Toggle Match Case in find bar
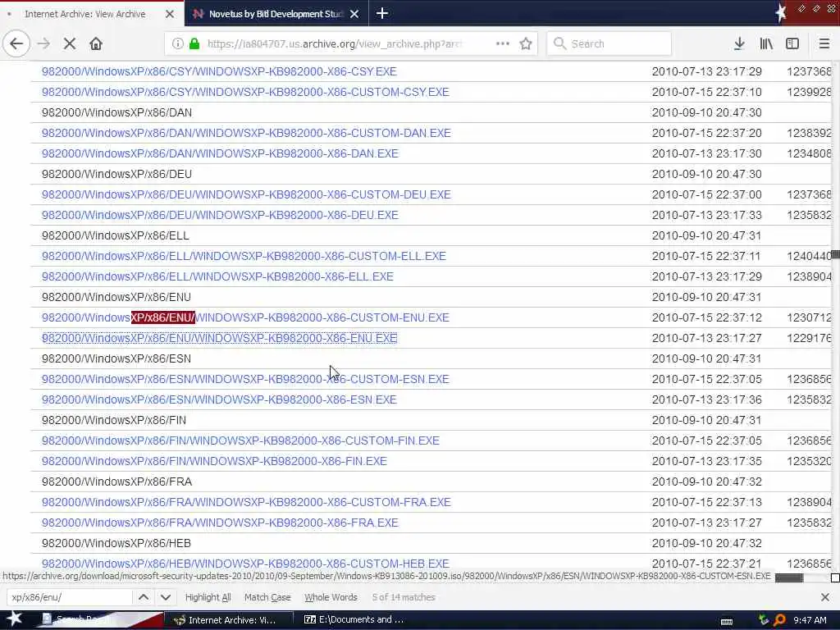The height and width of the screenshot is (630, 840). tap(267, 597)
